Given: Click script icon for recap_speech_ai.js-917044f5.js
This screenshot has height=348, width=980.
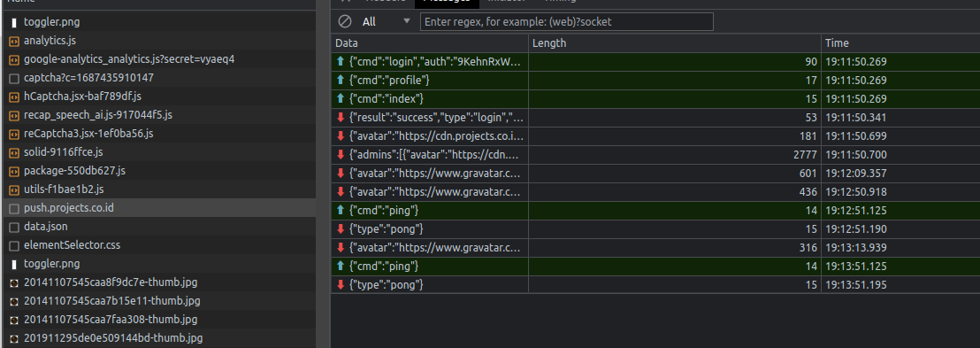Looking at the screenshot, I should click(14, 115).
